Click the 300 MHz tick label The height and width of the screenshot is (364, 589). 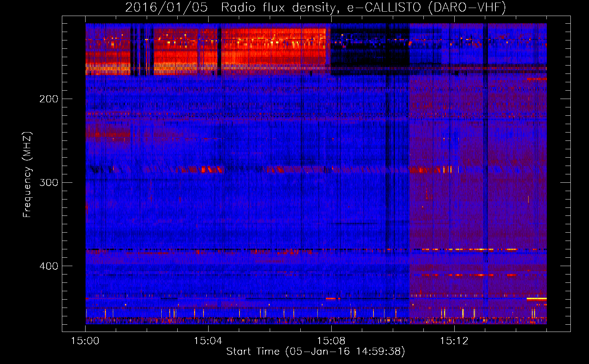click(x=49, y=183)
